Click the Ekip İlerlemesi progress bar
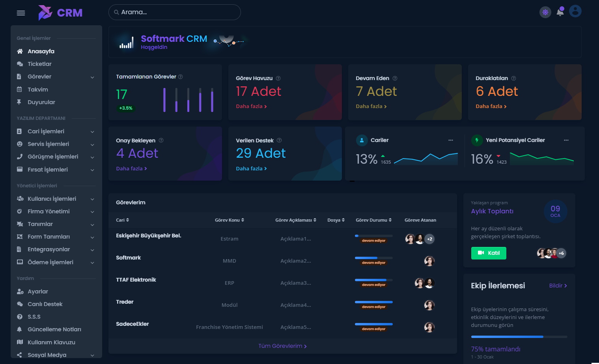This screenshot has height=364, width=599. [519, 337]
